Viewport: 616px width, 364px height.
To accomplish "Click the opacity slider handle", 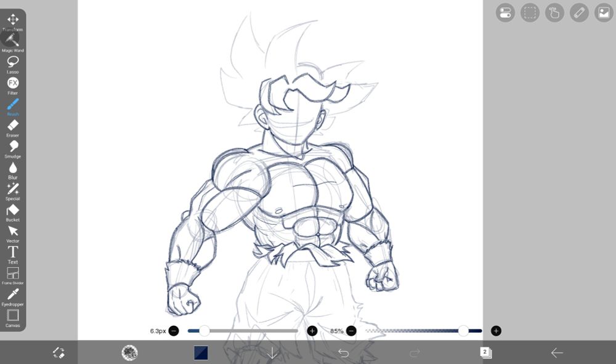I will 464,331.
